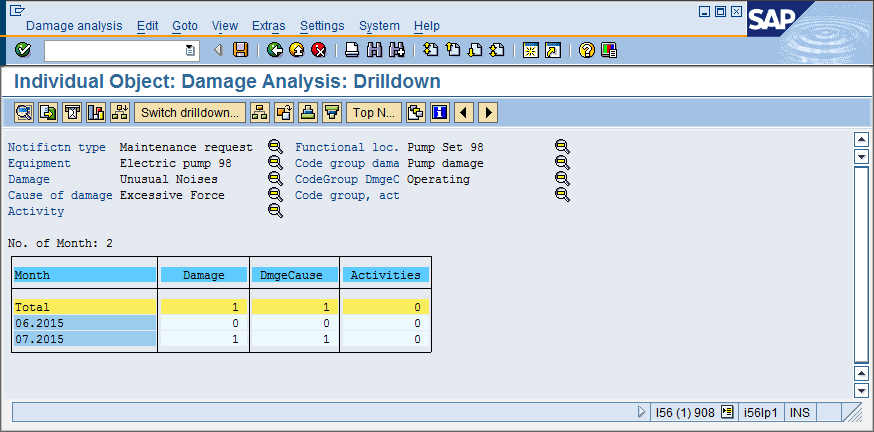Open the bar chart graphics icon
This screenshot has width=874, height=432.
coord(96,113)
